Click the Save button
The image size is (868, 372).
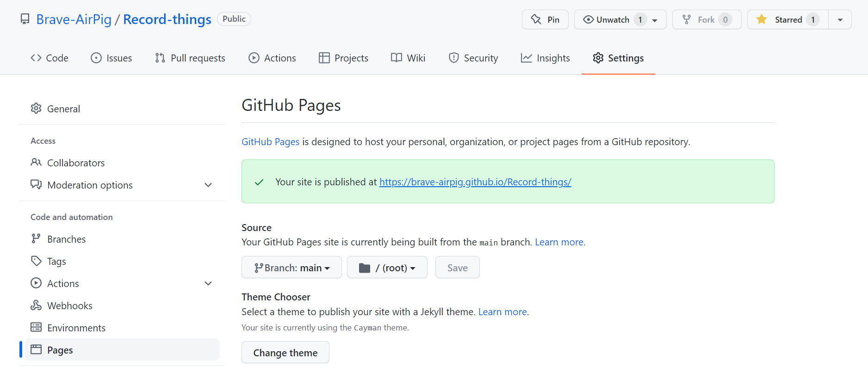click(x=458, y=268)
